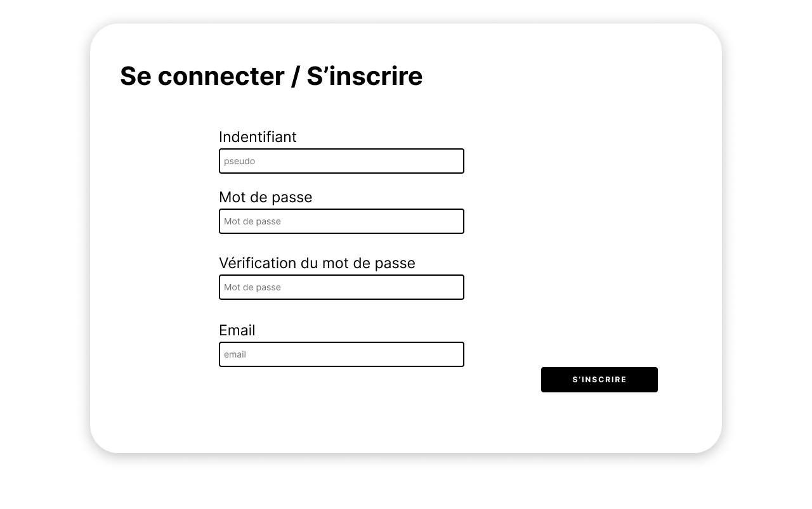Click the 'Se connecter' heading text
The width and height of the screenshot is (812, 509).
[202, 76]
